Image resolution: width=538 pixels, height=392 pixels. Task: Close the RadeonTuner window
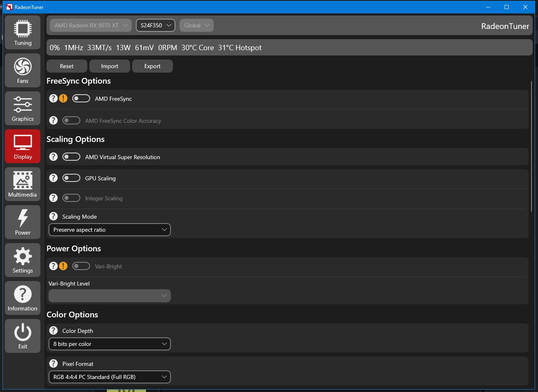tap(525, 7)
